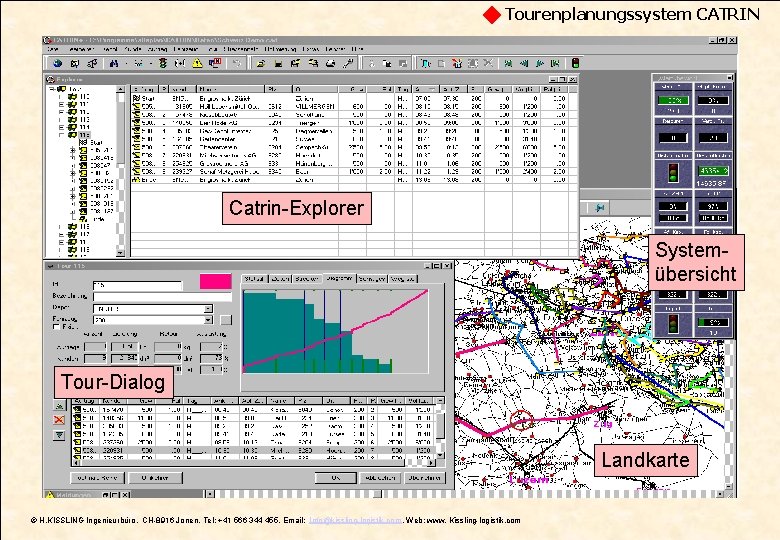Click upper traffic light in system overview panel
The height and width of the screenshot is (540, 780).
point(672,173)
